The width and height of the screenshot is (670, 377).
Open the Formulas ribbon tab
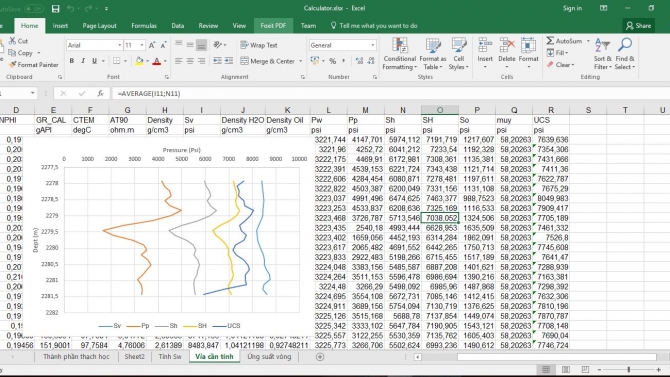(x=144, y=26)
